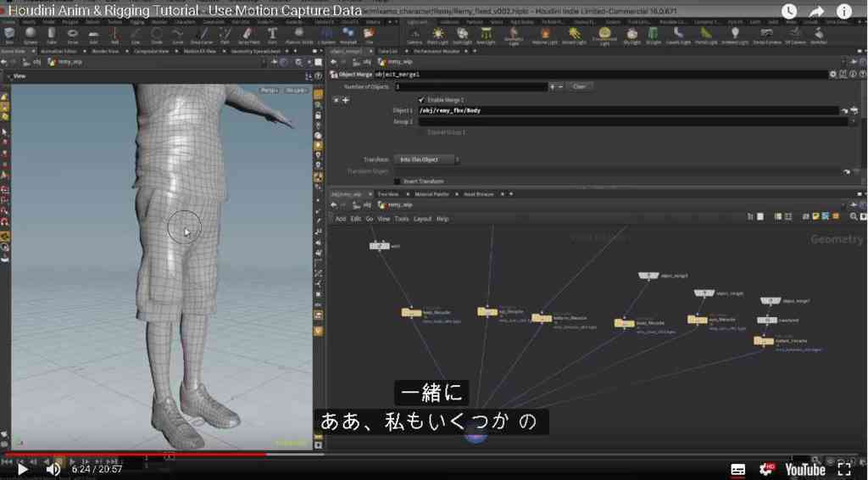
Task: Expand the Group 1 dropdown arrow
Action: (x=853, y=122)
